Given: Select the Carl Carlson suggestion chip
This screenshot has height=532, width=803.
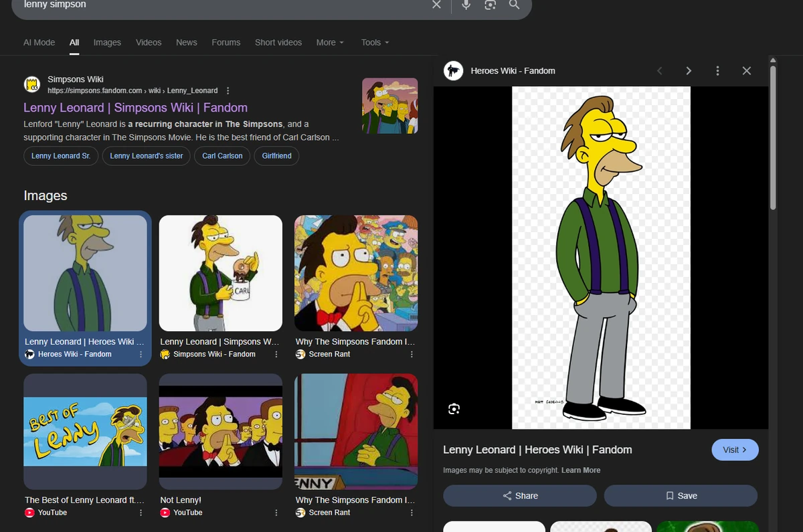Looking at the screenshot, I should point(221,155).
